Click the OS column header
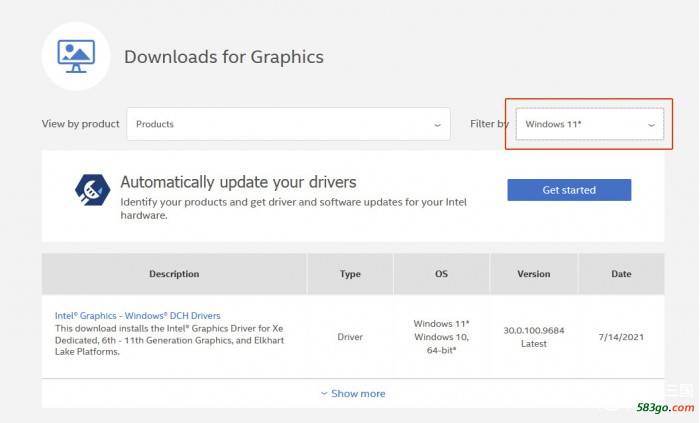 442,274
